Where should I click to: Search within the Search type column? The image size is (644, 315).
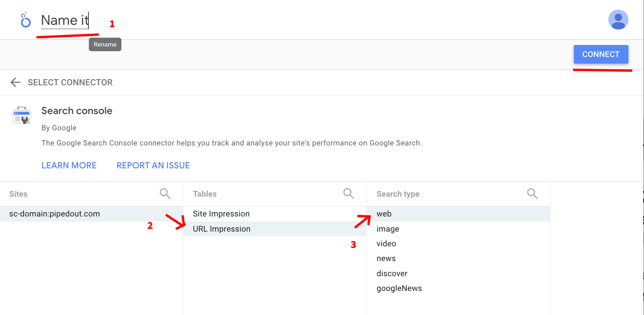pos(532,194)
